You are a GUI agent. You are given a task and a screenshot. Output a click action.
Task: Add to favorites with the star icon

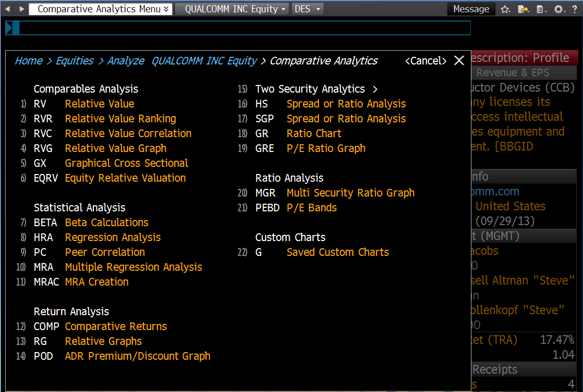tap(505, 9)
